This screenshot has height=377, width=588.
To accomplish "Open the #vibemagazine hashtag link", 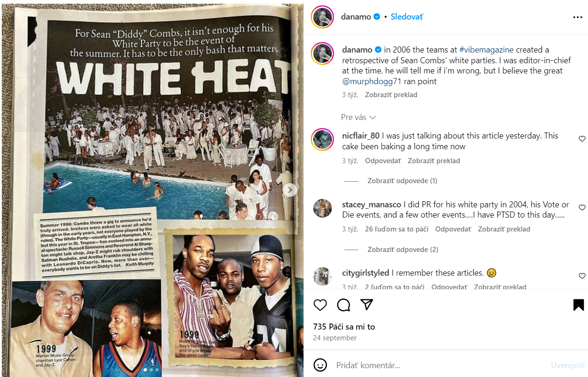I will tap(486, 49).
